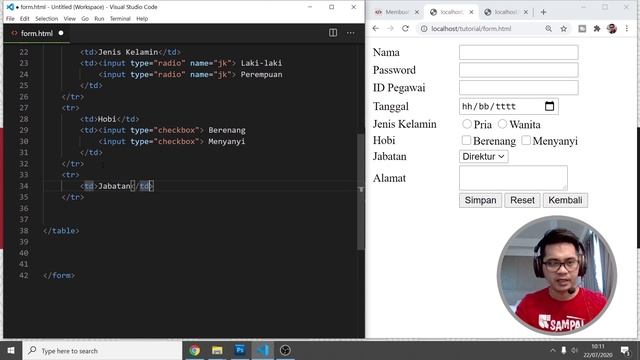640x360 pixels.
Task: Click the Alamat textarea
Action: tap(513, 178)
